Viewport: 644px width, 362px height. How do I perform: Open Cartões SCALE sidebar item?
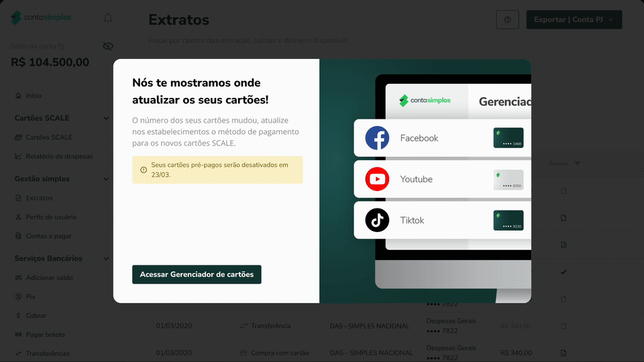49,137
